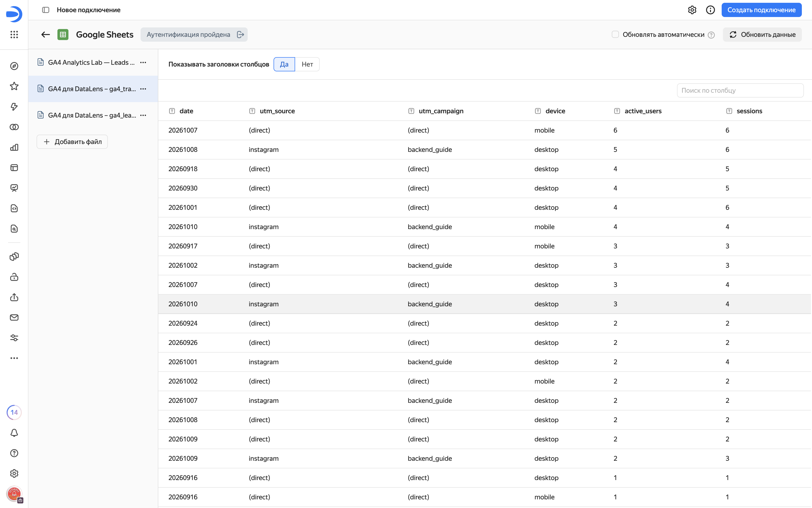Click the DataLens logo icon
The height and width of the screenshot is (508, 812).
(14, 14)
